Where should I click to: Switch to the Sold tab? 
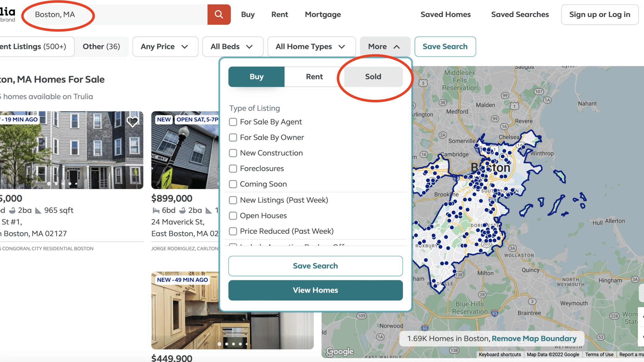tap(373, 77)
